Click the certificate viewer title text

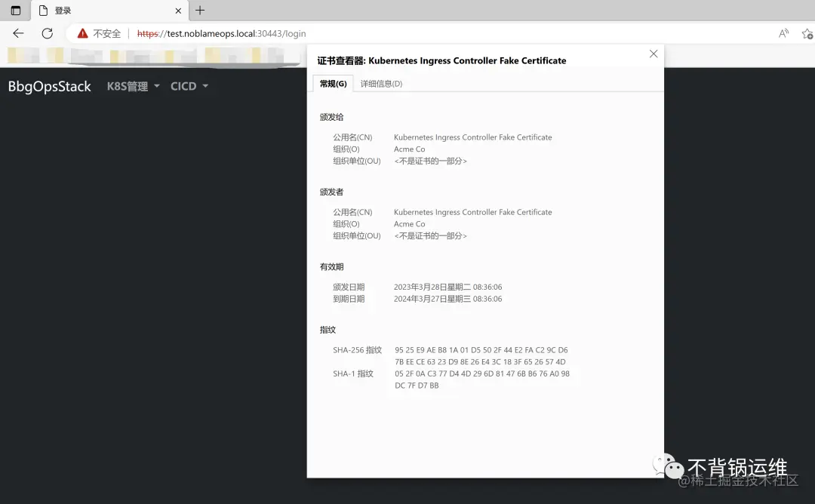pos(442,60)
